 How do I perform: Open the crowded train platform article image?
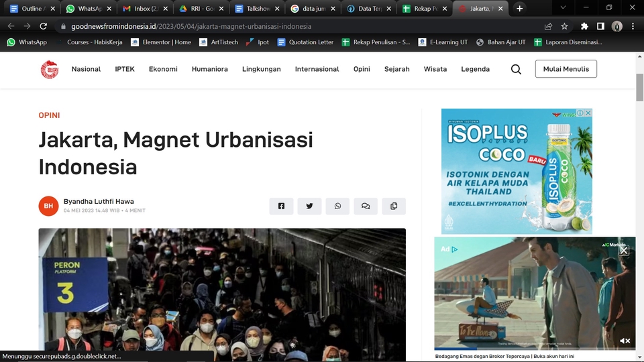point(222,295)
